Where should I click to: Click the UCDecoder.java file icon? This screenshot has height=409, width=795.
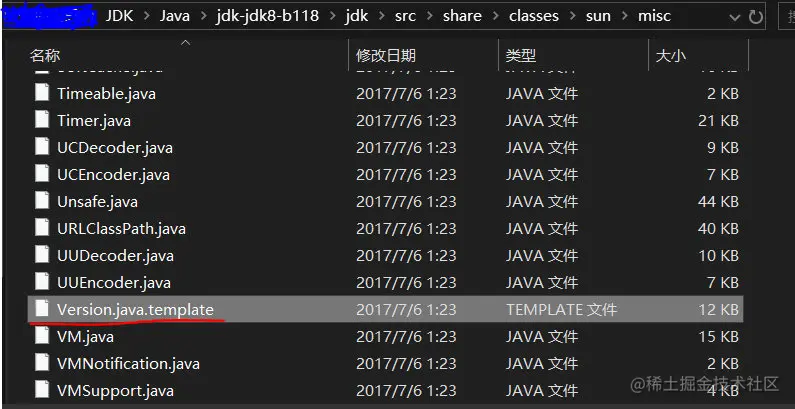(x=42, y=147)
